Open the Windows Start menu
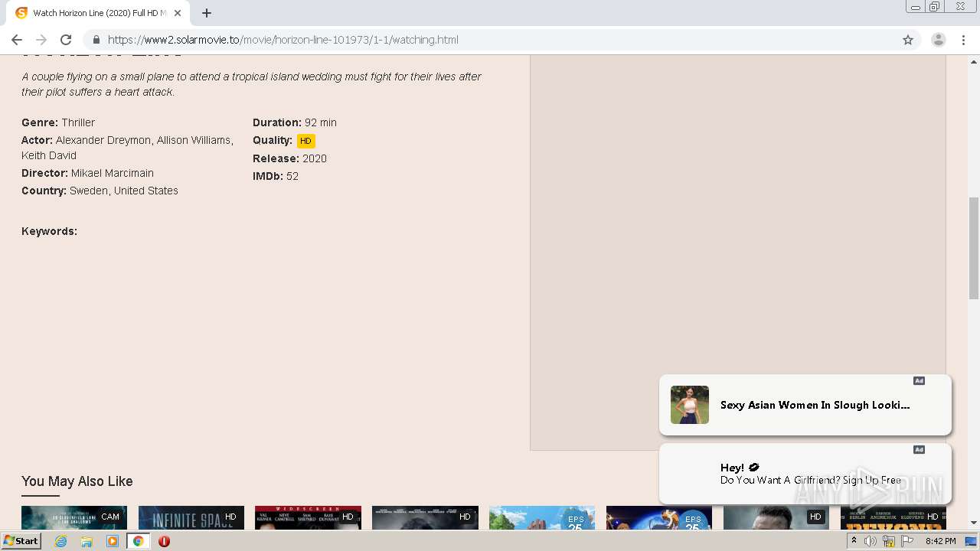 click(21, 541)
